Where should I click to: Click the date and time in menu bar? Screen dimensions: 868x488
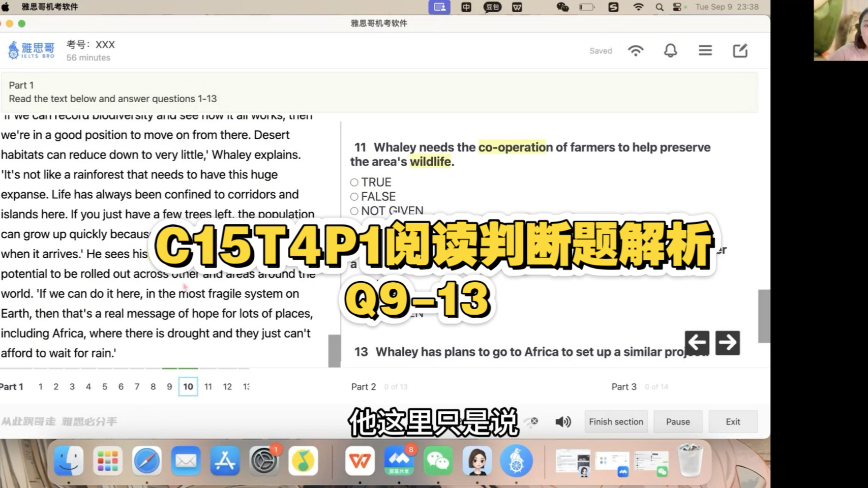(727, 7)
